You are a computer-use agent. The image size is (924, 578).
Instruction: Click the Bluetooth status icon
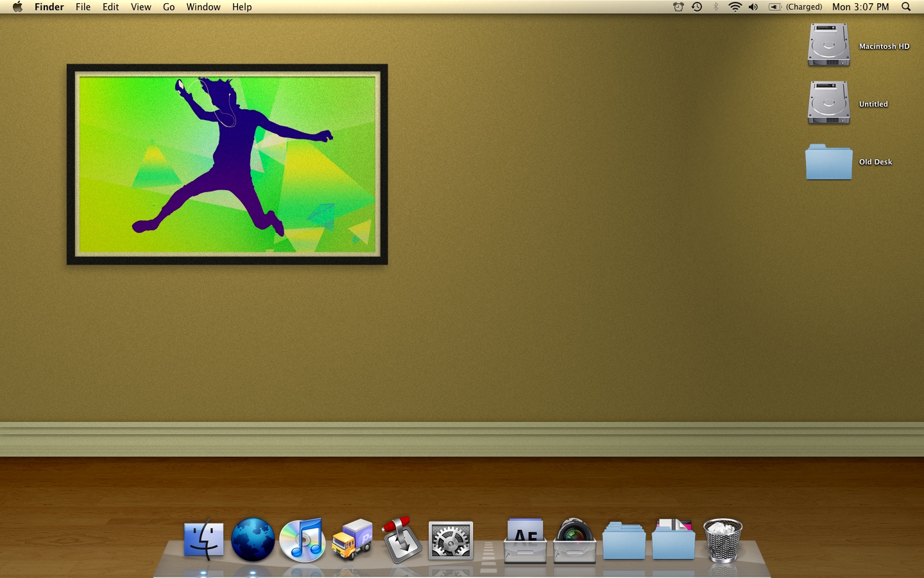click(x=716, y=7)
